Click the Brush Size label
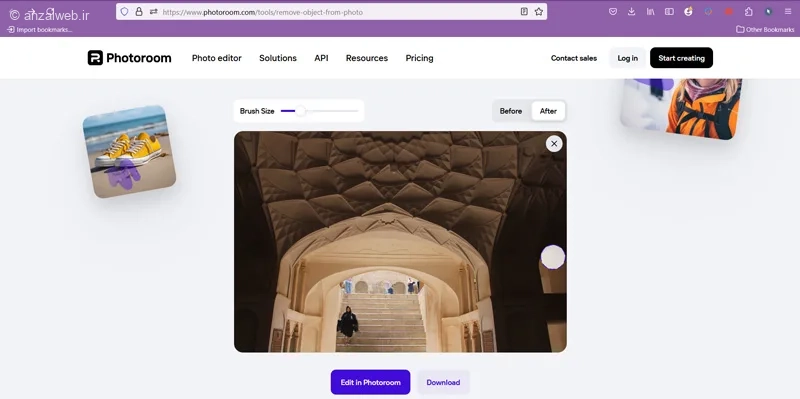 (x=257, y=111)
